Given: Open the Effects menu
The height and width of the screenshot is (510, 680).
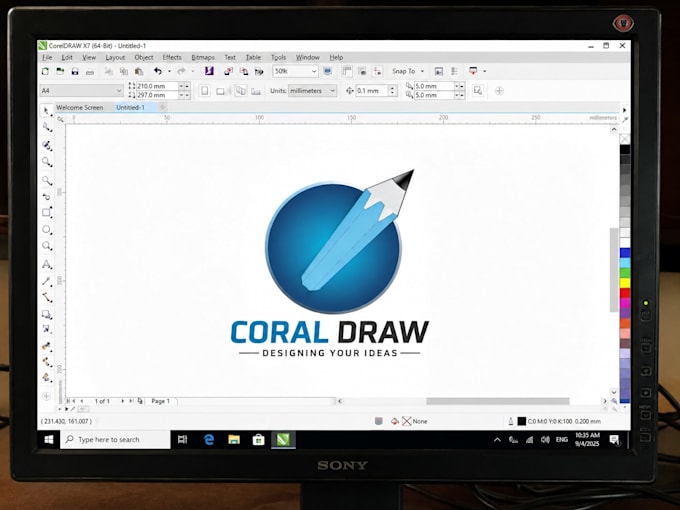Looking at the screenshot, I should pyautogui.click(x=172, y=57).
